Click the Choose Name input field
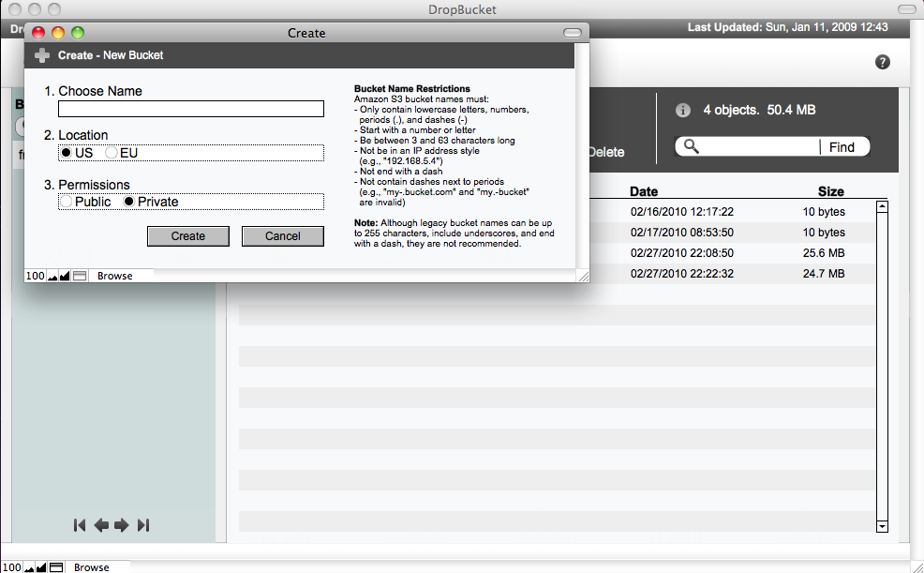The image size is (924, 573). pos(191,109)
